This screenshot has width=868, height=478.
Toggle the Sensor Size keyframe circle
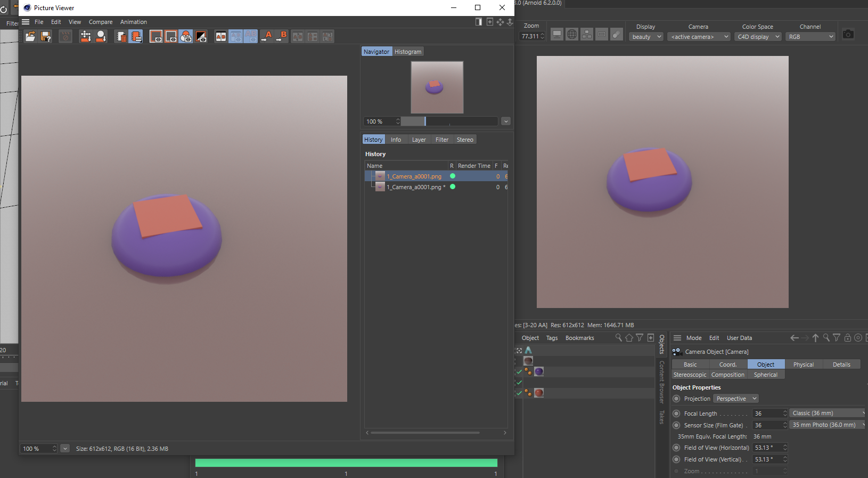[676, 425]
